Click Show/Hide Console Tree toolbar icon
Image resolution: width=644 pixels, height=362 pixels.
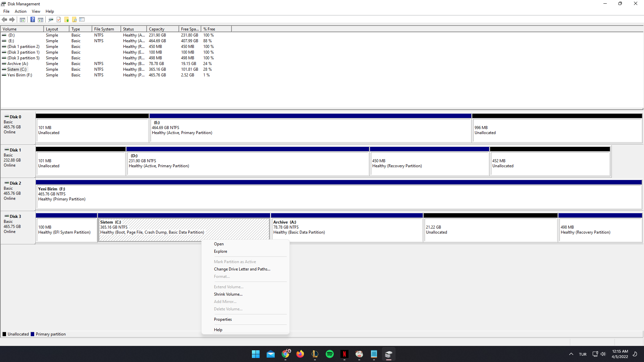(x=22, y=19)
